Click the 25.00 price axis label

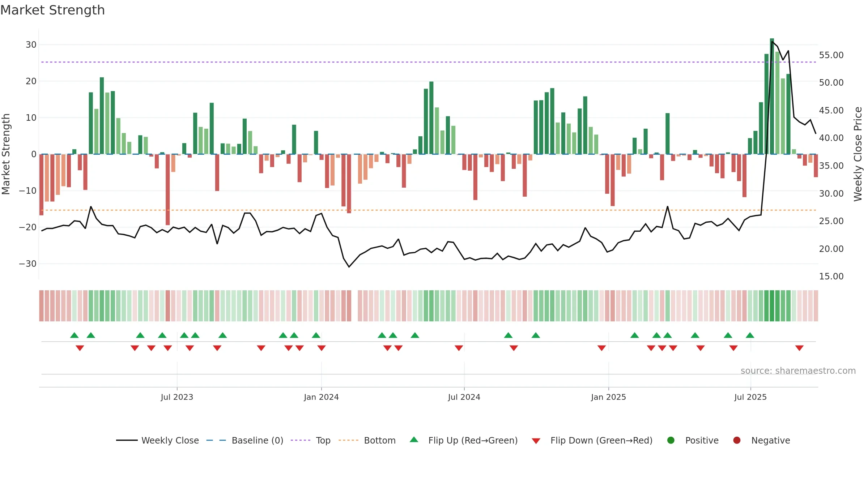tap(831, 221)
